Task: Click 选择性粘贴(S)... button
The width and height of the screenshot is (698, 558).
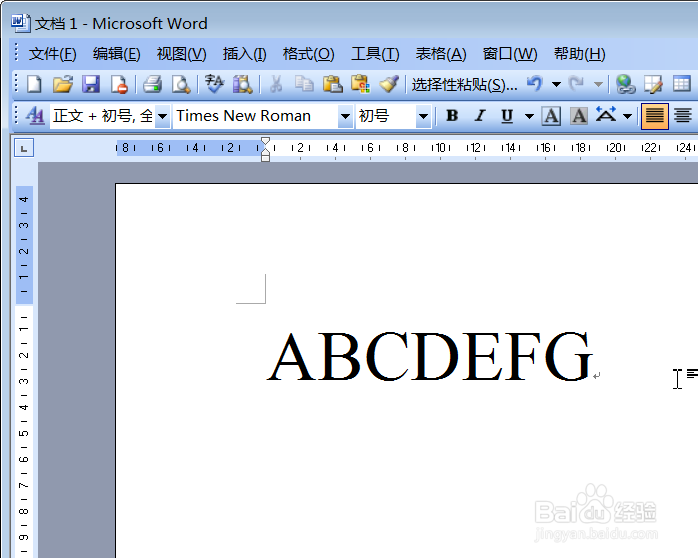Action: coord(464,84)
